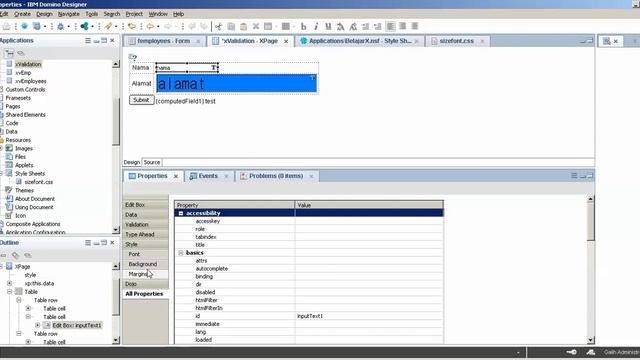Click the Align Center toolbar icon
The height and width of the screenshot is (360, 640).
[x=403, y=27]
